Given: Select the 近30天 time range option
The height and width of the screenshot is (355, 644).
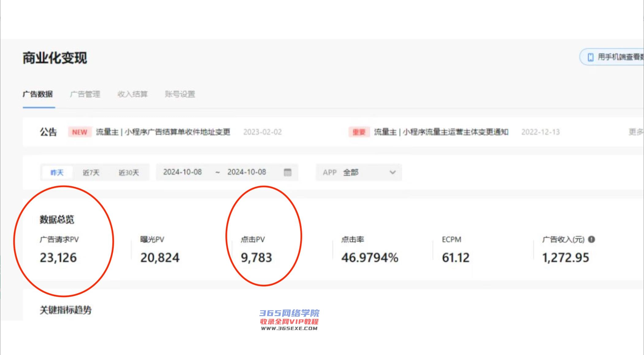Looking at the screenshot, I should click(x=129, y=173).
